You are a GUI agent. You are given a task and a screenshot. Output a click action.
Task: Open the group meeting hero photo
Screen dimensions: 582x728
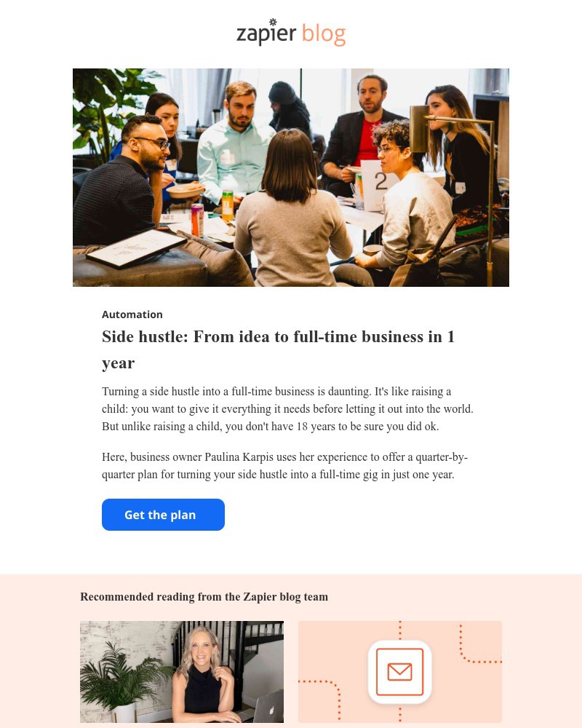(x=291, y=178)
